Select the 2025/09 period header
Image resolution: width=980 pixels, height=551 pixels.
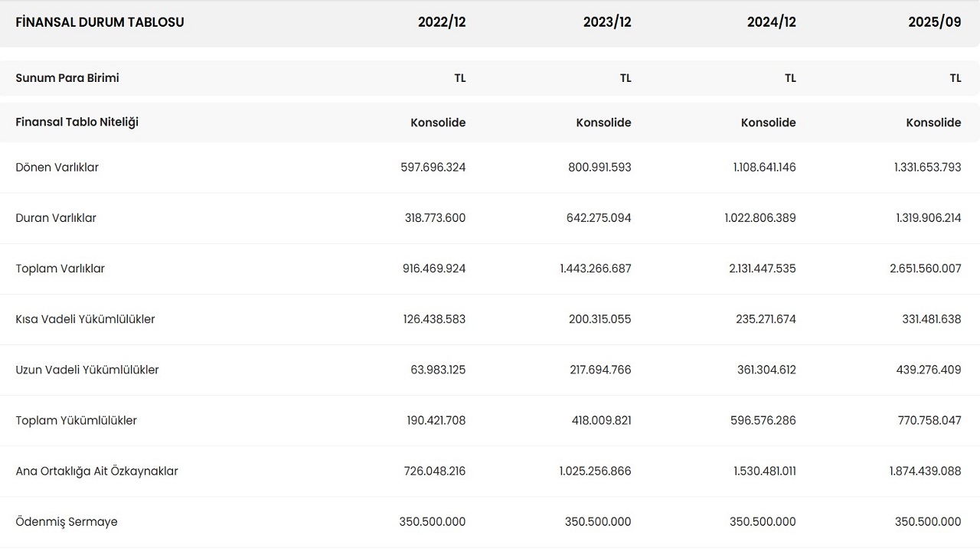[x=934, y=22]
